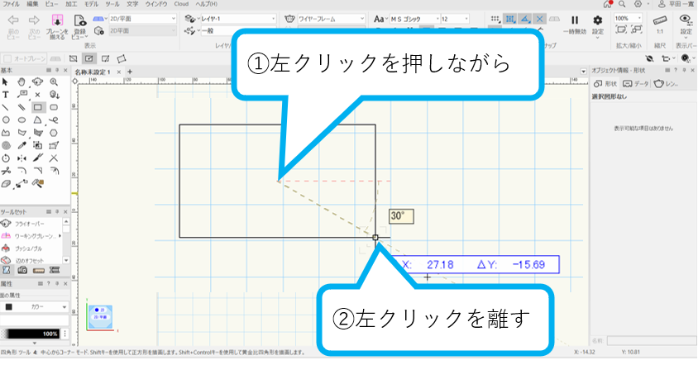Screen dimensions: 698x365
Task: Open the home notification icon
Action: (x=608, y=4)
